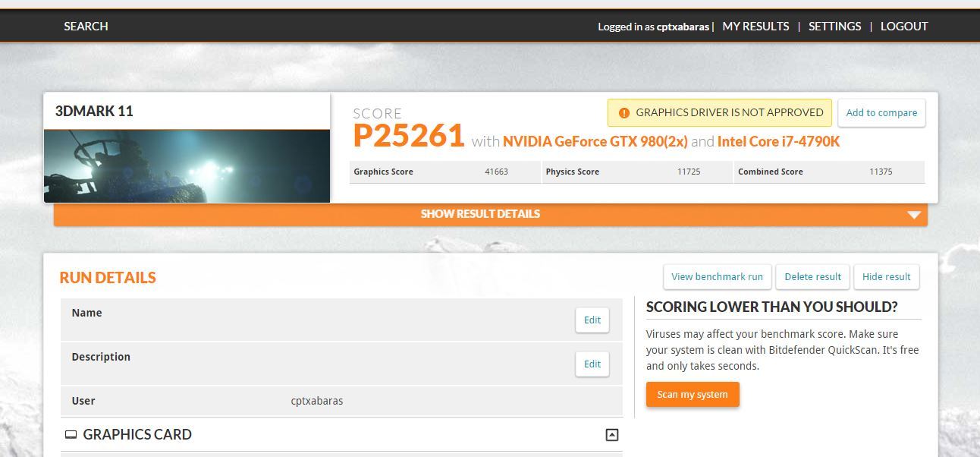This screenshot has height=457, width=980.
Task: Click the monitor icon beside Graphics Card
Action: pyautogui.click(x=71, y=435)
